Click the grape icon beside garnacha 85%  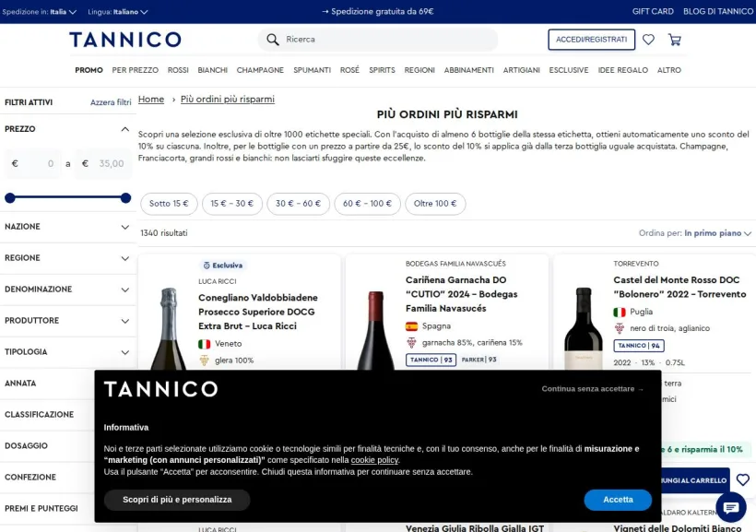coord(411,343)
